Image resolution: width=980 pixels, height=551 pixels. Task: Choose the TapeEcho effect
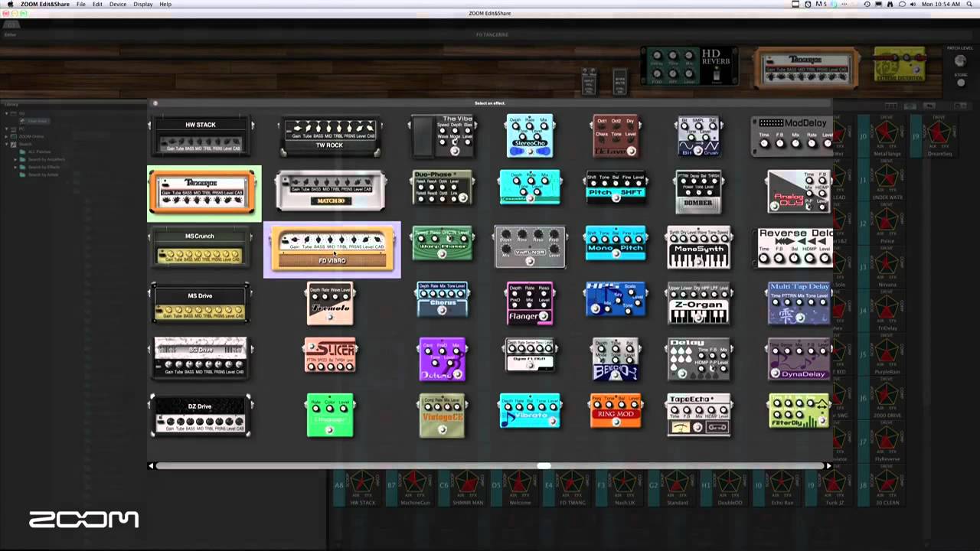coord(698,415)
